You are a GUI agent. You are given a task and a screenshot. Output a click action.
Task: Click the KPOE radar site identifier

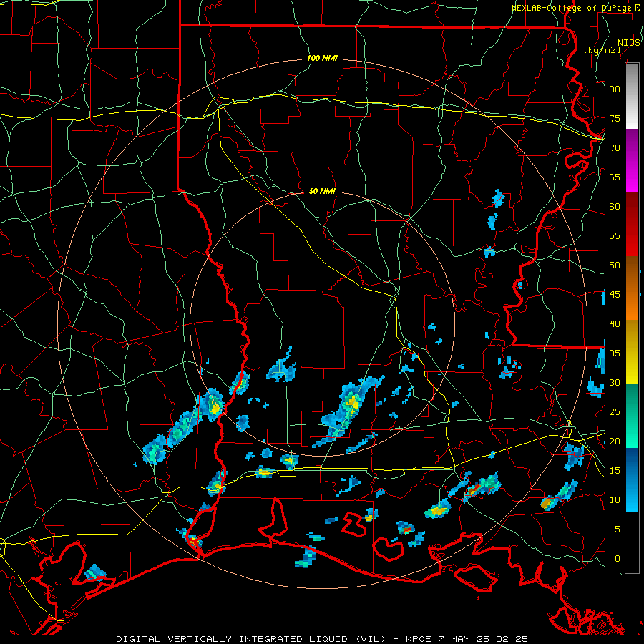pos(419,639)
